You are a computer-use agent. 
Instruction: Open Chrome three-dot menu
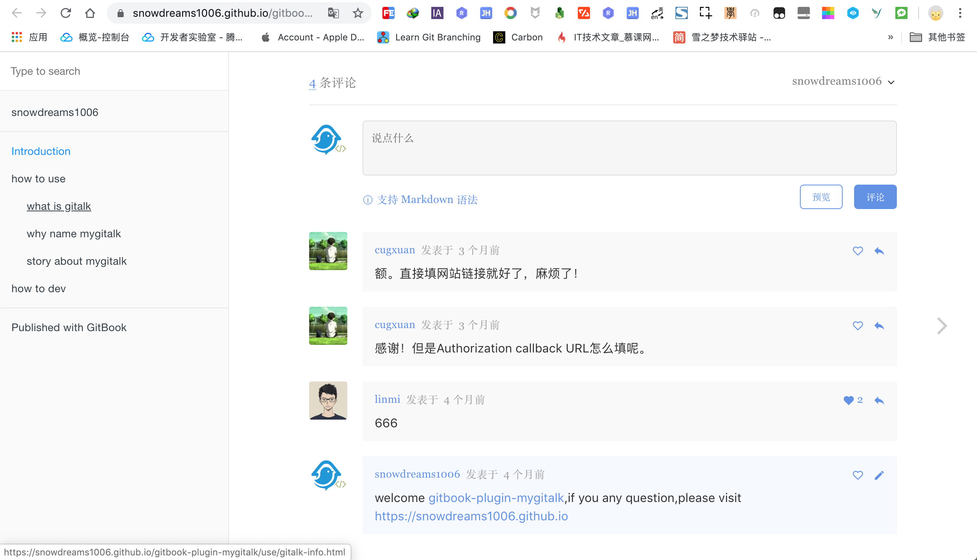960,13
